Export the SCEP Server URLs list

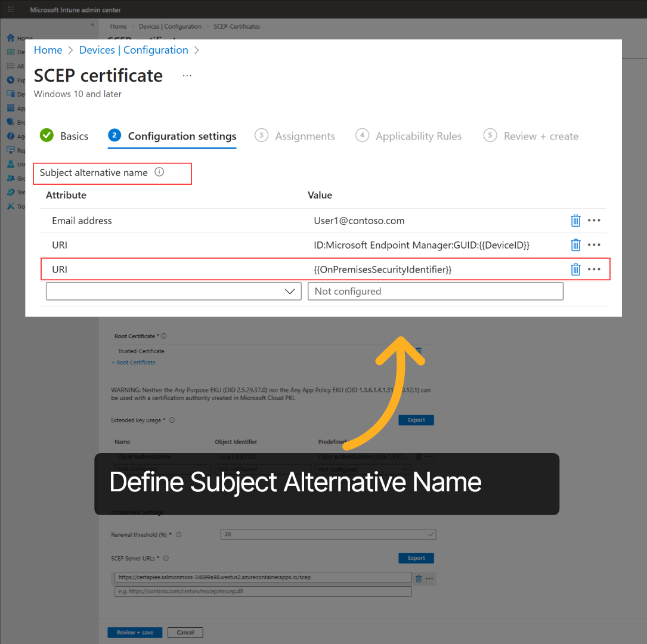click(416, 558)
